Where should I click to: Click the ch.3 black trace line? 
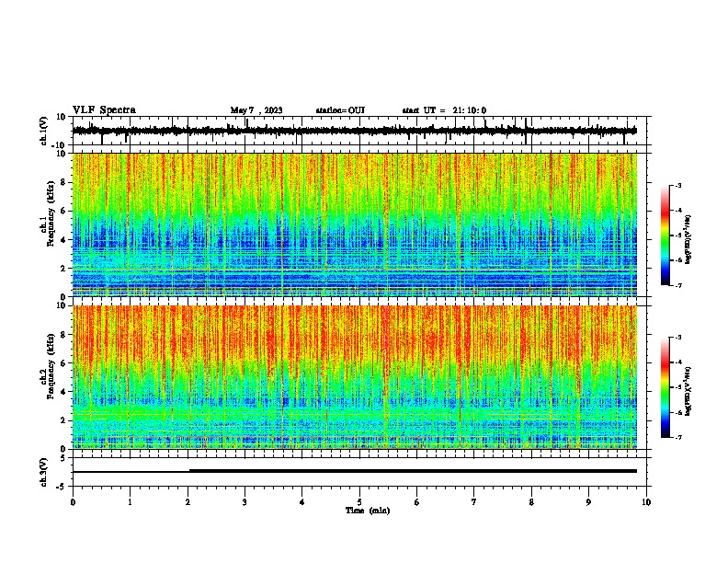pyautogui.click(x=354, y=471)
